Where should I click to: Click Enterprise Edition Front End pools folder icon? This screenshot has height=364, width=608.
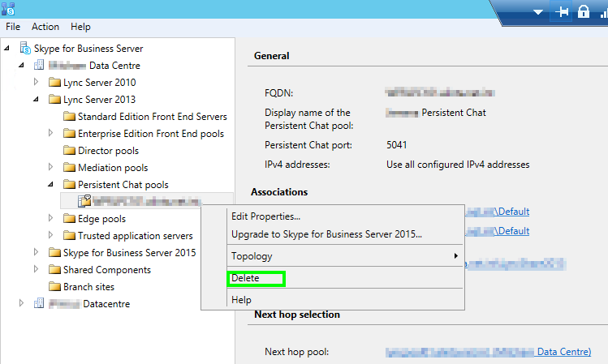70,133
